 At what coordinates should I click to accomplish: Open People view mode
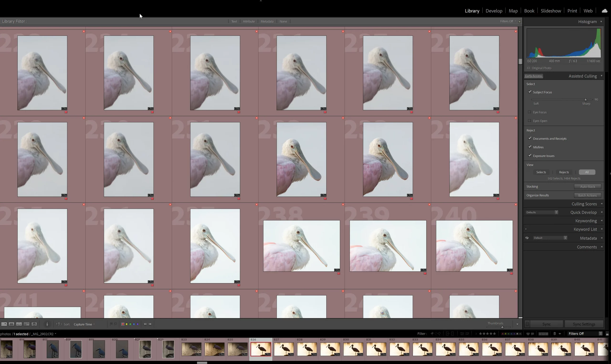point(34,324)
